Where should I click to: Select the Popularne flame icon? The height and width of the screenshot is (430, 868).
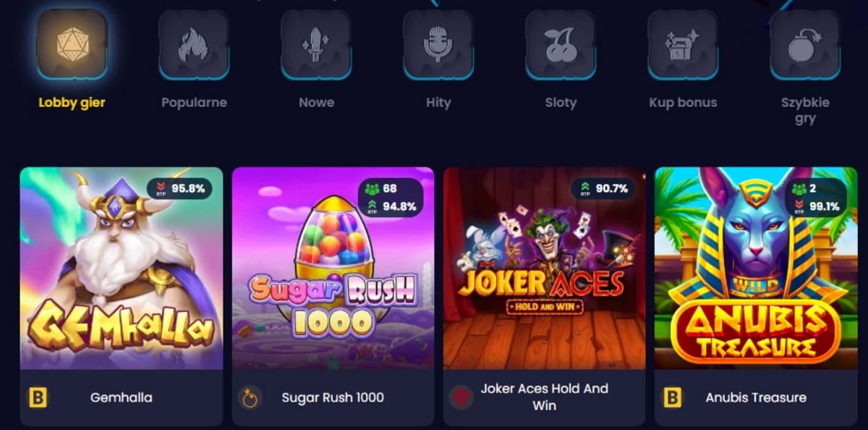[194, 43]
